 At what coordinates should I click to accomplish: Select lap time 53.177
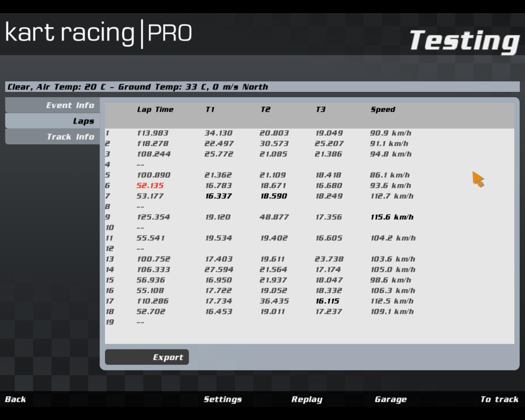pyautogui.click(x=150, y=196)
